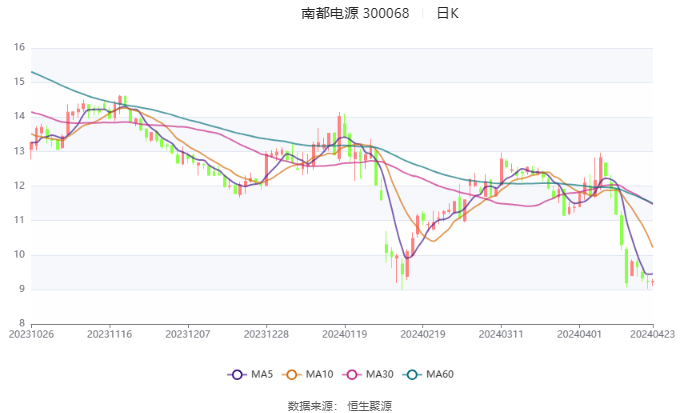Click the y-axis value 11
This screenshot has height=413, width=680.
point(20,220)
